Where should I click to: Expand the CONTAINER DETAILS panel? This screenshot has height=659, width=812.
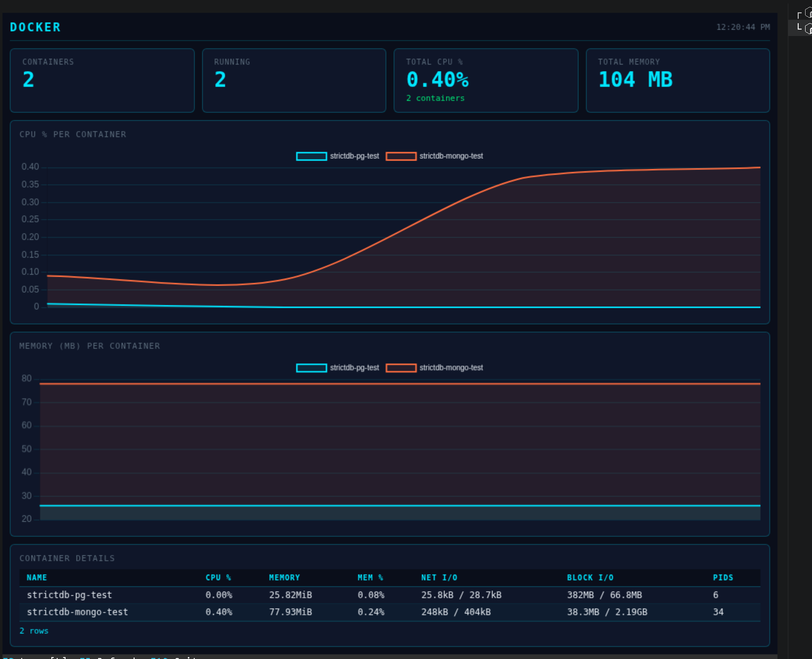click(67, 558)
